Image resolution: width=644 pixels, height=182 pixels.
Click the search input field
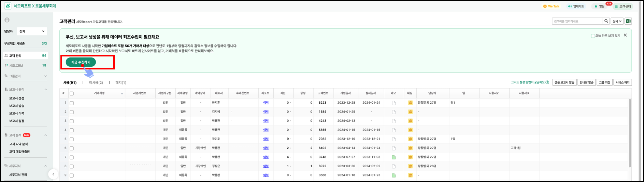(577, 21)
